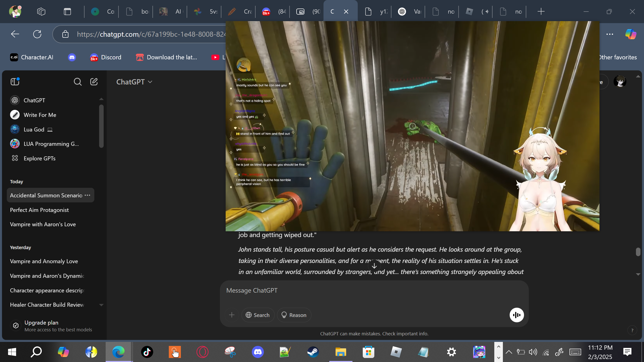The width and height of the screenshot is (644, 362).
Task: Switch to the Co browser tab
Action: [x=102, y=12]
